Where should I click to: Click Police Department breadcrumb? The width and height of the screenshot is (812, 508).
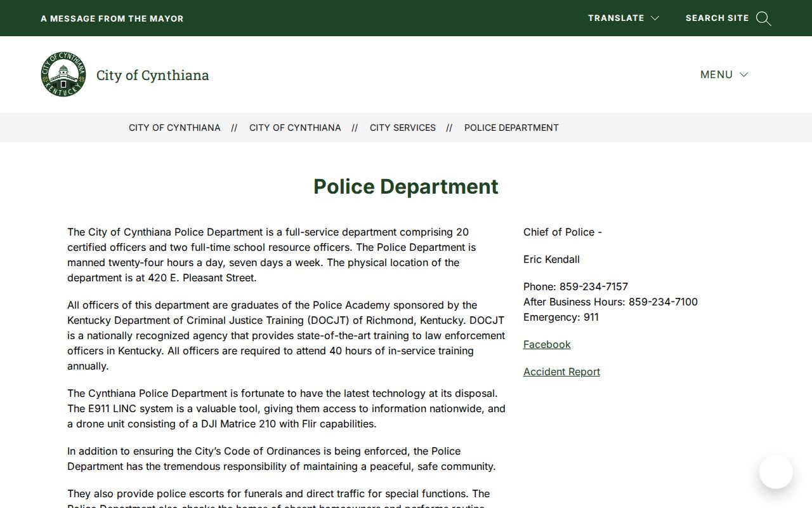511,128
